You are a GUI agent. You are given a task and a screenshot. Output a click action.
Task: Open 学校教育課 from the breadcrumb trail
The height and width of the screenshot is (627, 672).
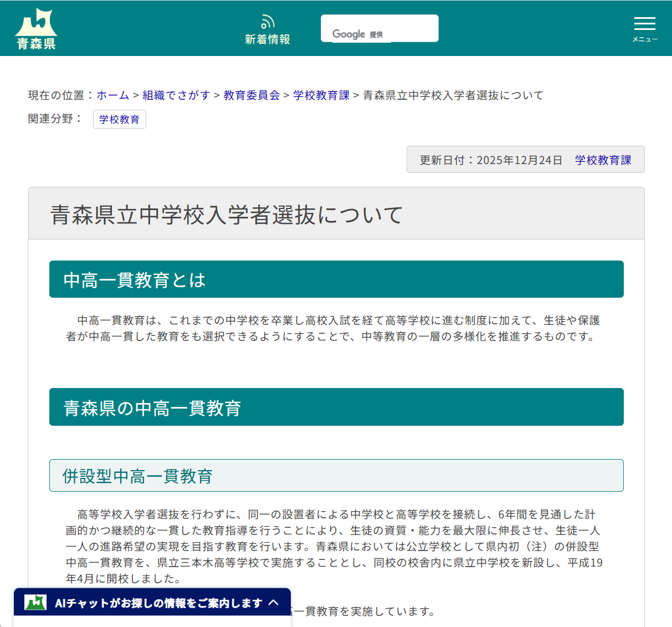pos(321,95)
